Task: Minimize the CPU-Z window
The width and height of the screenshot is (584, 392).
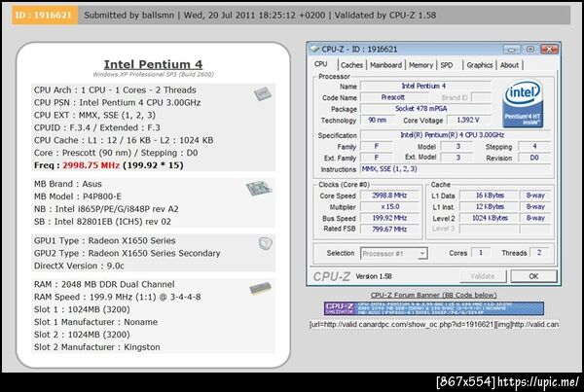Action: pos(512,49)
